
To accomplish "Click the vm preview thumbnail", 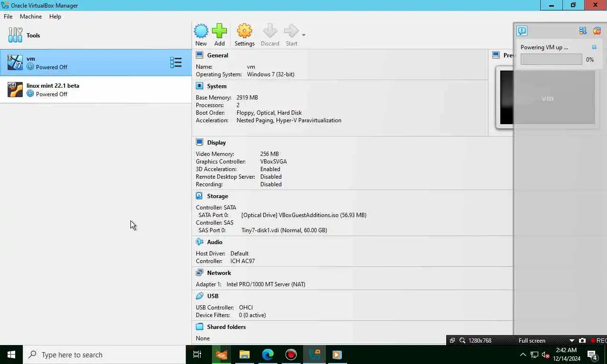I will point(547,98).
